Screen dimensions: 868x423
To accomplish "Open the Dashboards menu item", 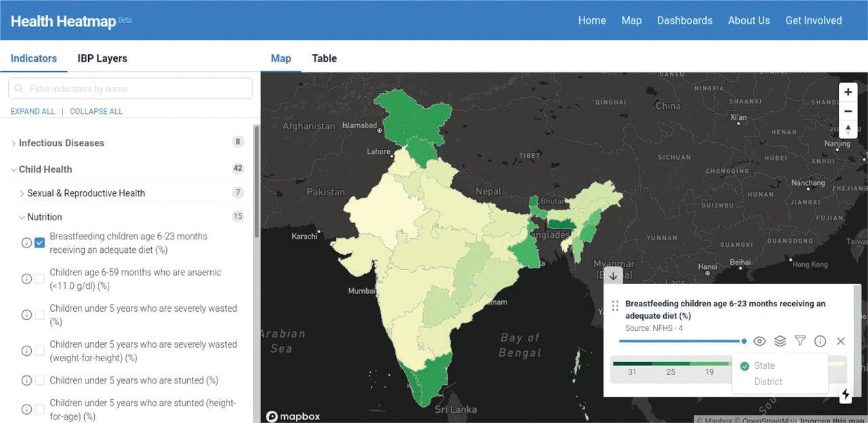I will [x=685, y=20].
